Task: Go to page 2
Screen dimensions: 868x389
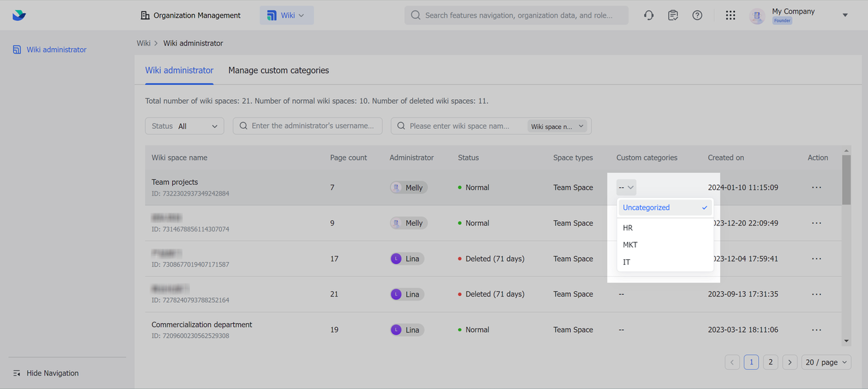Action: 770,363
